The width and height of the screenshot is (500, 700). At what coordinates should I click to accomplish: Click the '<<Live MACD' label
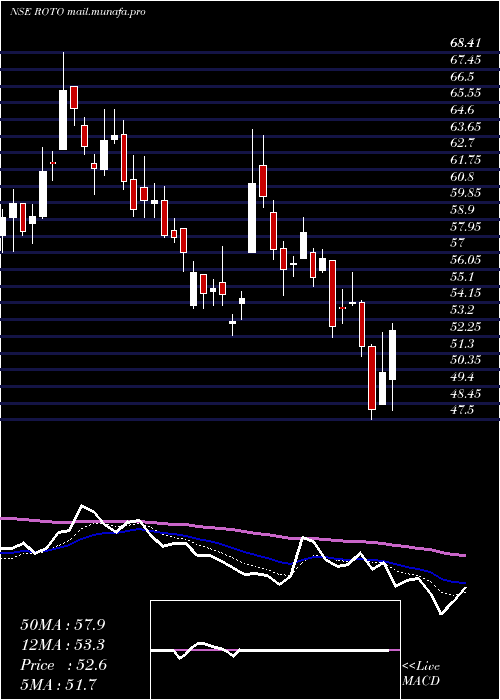click(x=421, y=674)
